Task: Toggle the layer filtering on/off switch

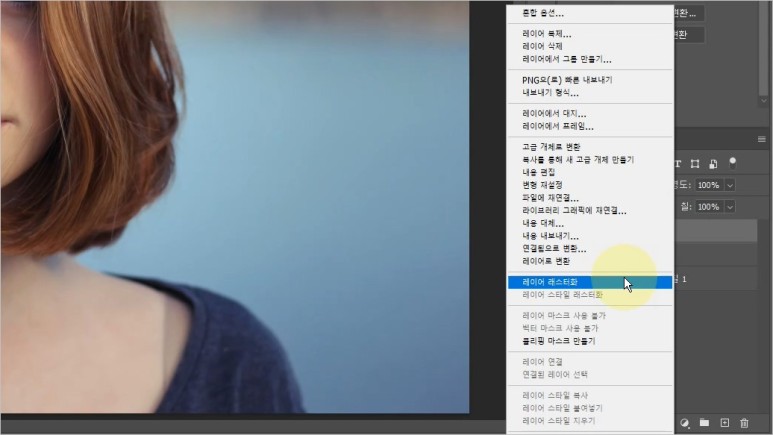Action: point(733,163)
